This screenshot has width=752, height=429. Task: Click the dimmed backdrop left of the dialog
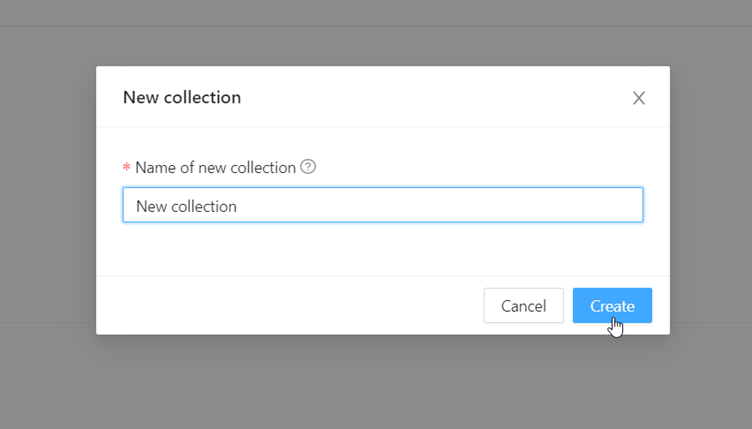point(47,200)
